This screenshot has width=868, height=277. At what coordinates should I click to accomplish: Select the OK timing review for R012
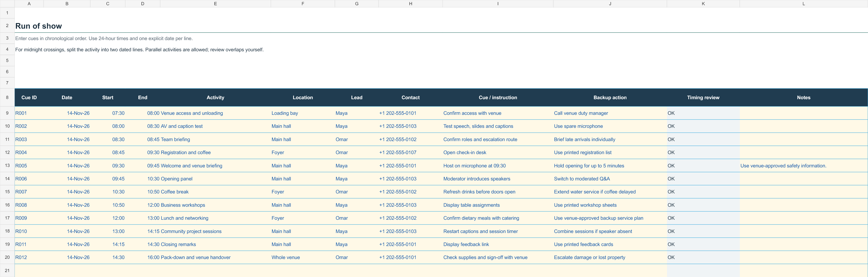point(703,257)
